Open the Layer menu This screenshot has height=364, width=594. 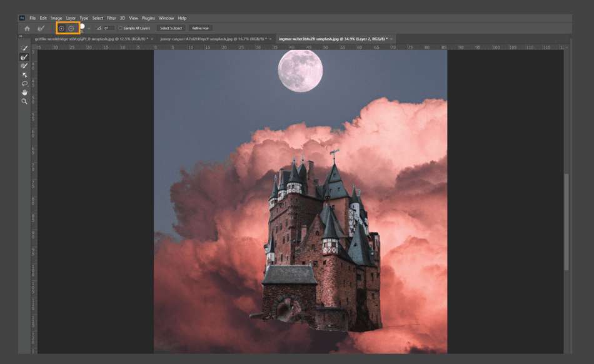(x=71, y=18)
